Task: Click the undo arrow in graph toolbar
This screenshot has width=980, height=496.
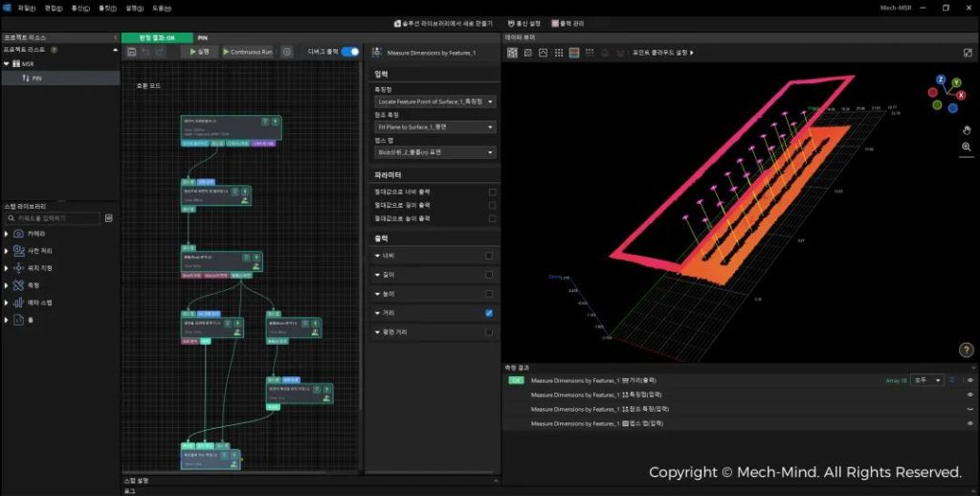Action: [145, 52]
